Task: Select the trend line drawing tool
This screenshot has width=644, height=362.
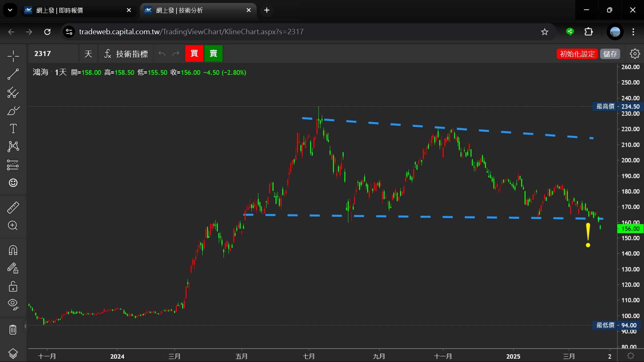Action: coord(13,74)
